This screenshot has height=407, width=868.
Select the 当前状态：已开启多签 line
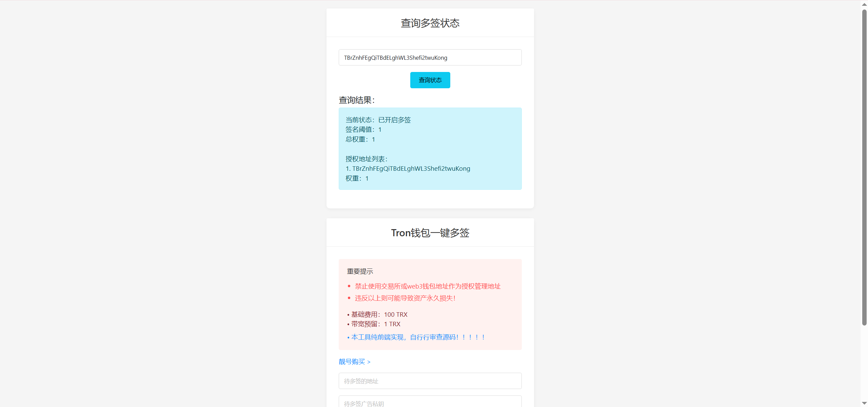(378, 120)
